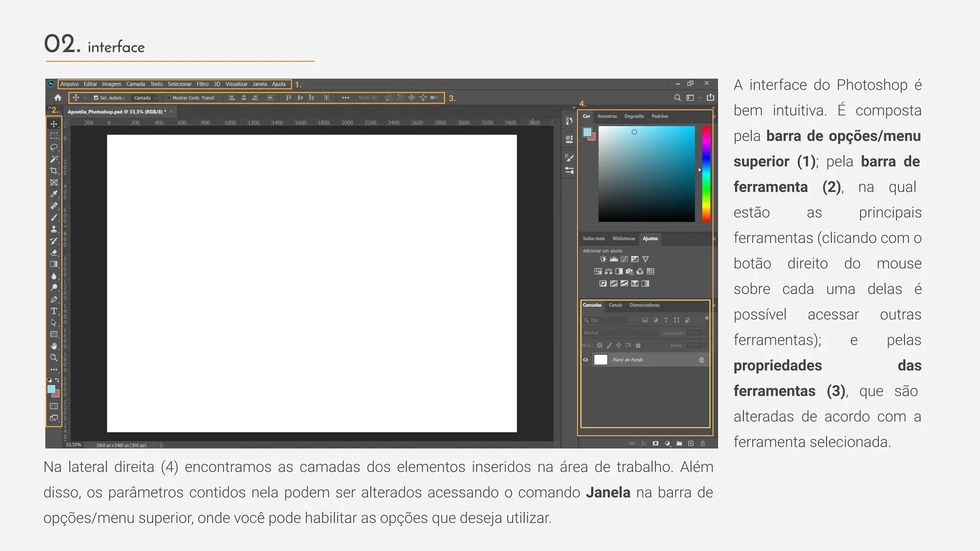Select the Magic Wand tool
This screenshot has width=980, height=551.
click(54, 159)
